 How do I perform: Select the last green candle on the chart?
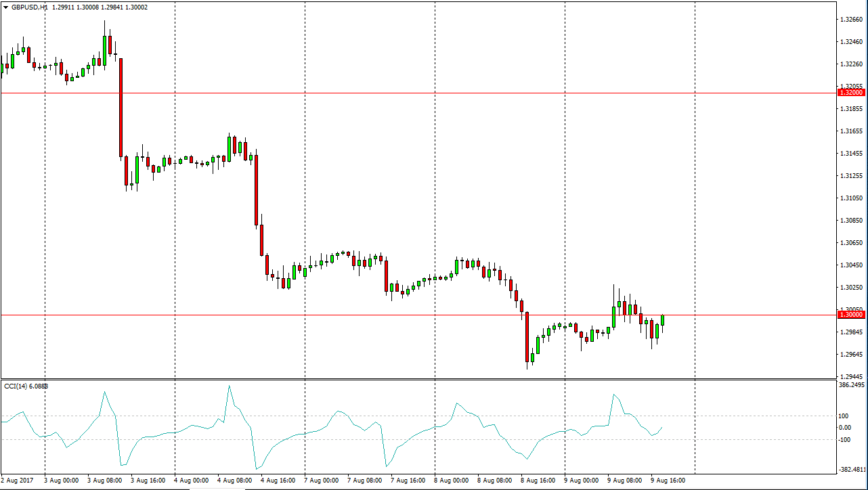(662, 320)
